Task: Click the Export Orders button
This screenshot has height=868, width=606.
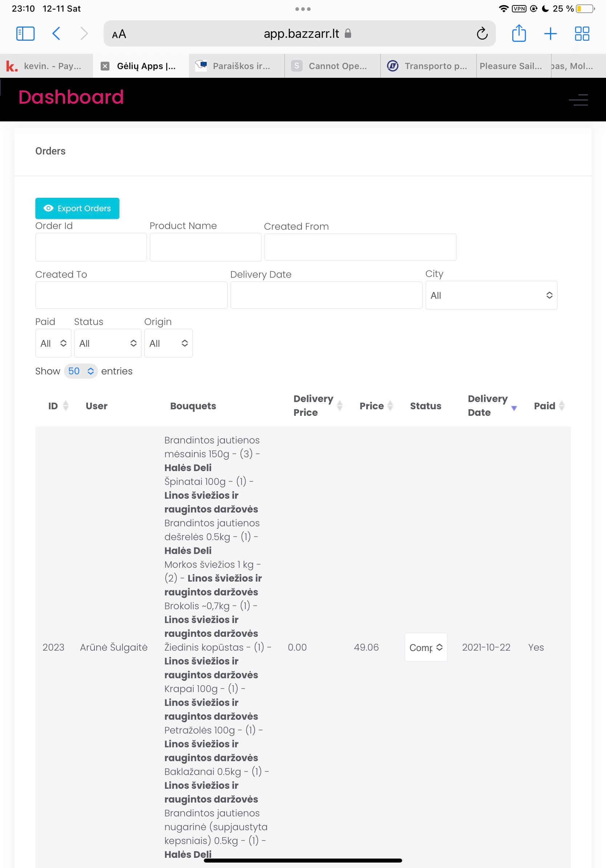Action: click(x=77, y=208)
